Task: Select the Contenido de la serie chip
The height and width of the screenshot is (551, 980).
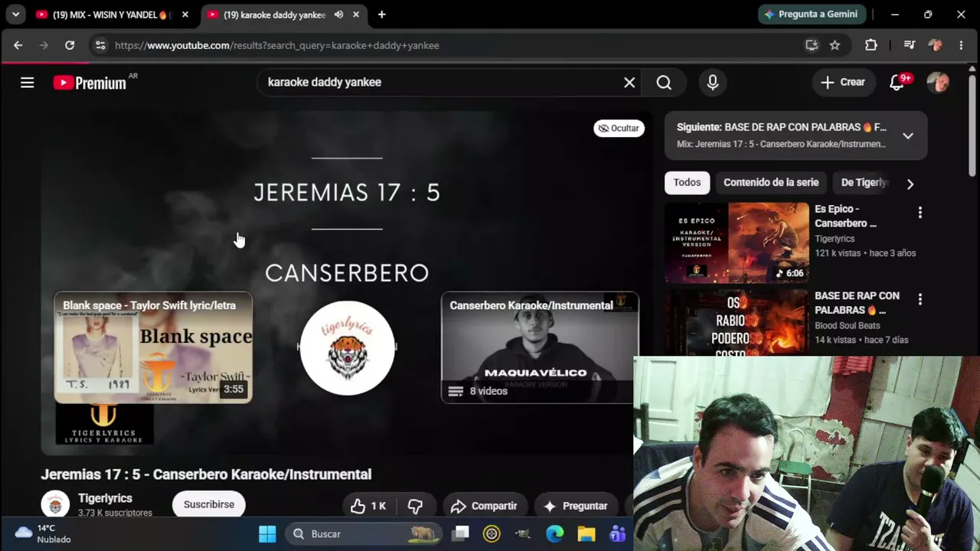Action: 771,183
